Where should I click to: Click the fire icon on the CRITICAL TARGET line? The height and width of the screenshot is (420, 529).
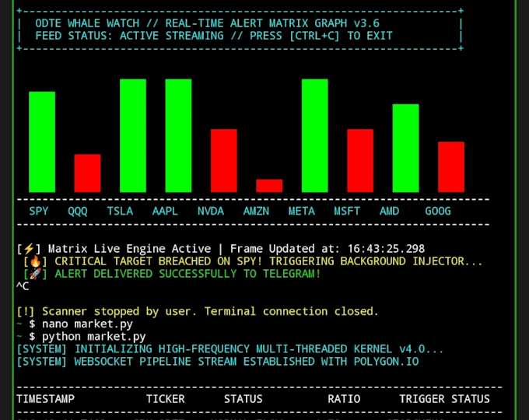tap(35, 261)
